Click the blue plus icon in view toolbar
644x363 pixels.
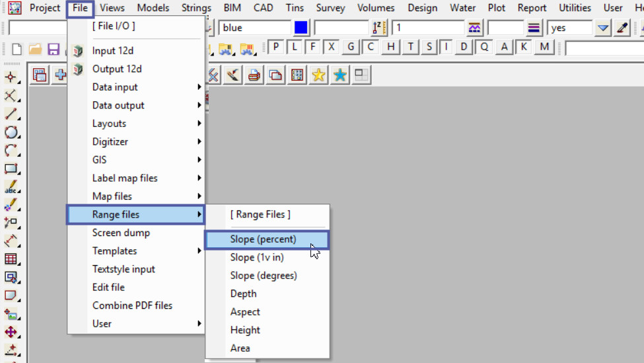click(60, 75)
